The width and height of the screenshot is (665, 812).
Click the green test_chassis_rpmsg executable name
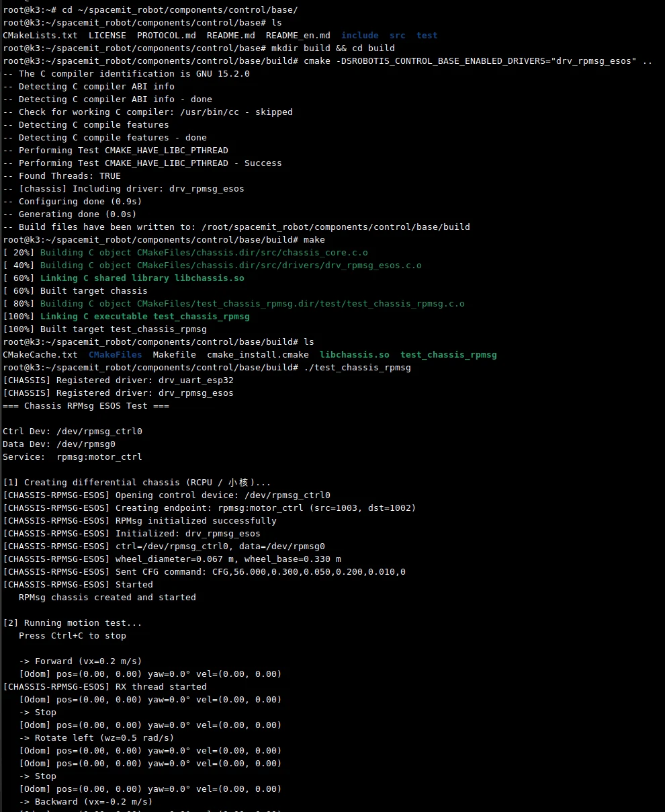(448, 354)
